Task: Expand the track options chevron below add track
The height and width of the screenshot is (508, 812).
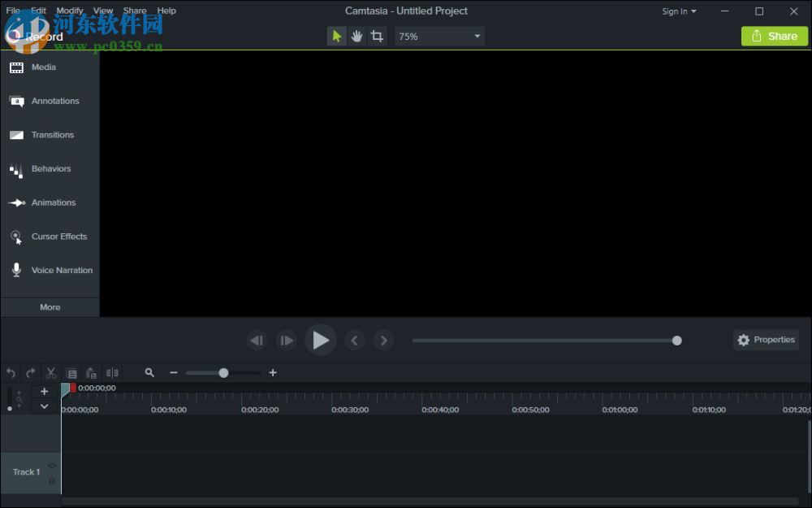Action: (x=45, y=406)
